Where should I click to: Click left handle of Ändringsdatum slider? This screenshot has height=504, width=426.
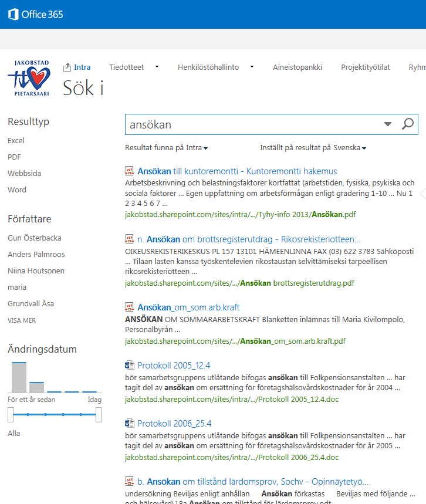pos(11,415)
